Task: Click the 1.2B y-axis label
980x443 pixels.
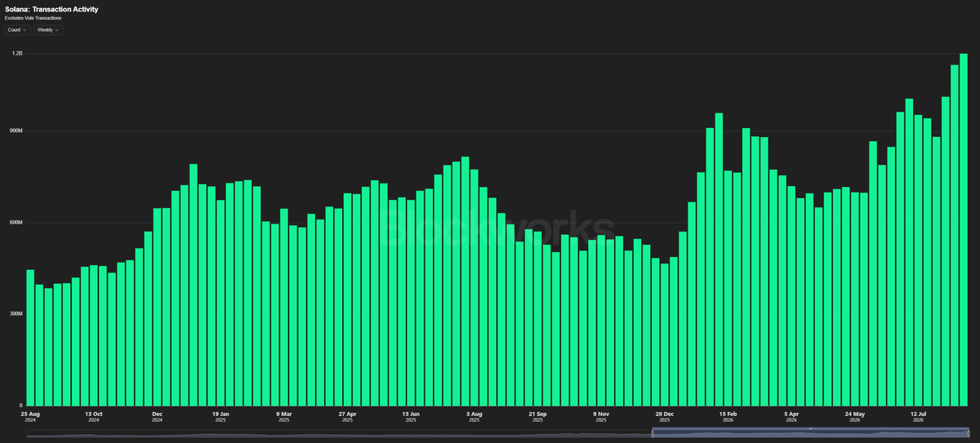Action: (17, 53)
